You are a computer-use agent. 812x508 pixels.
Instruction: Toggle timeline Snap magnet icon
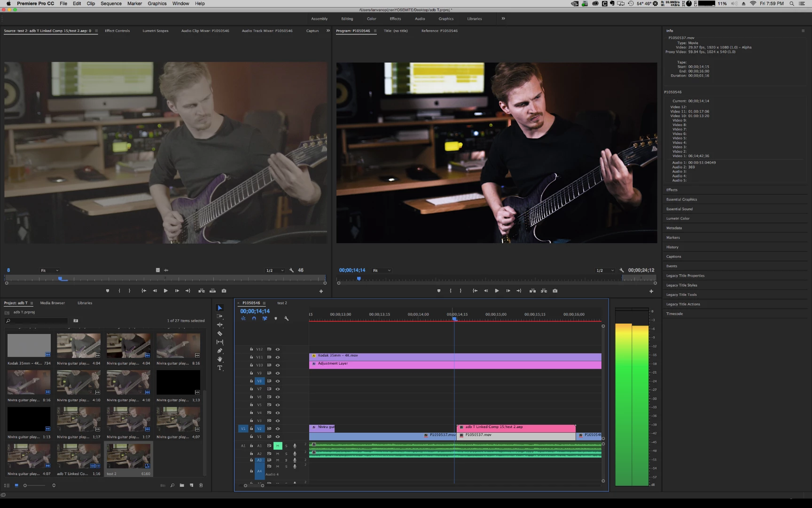254,318
